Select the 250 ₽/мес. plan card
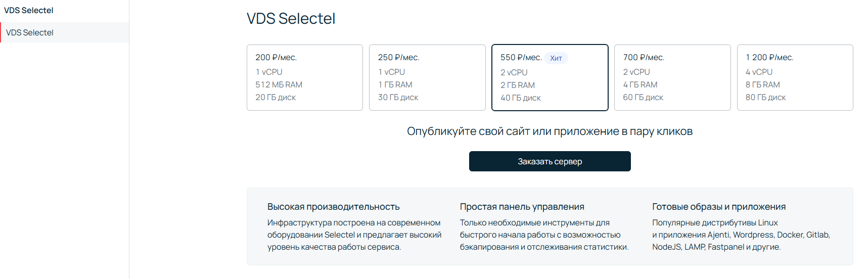 tap(427, 77)
